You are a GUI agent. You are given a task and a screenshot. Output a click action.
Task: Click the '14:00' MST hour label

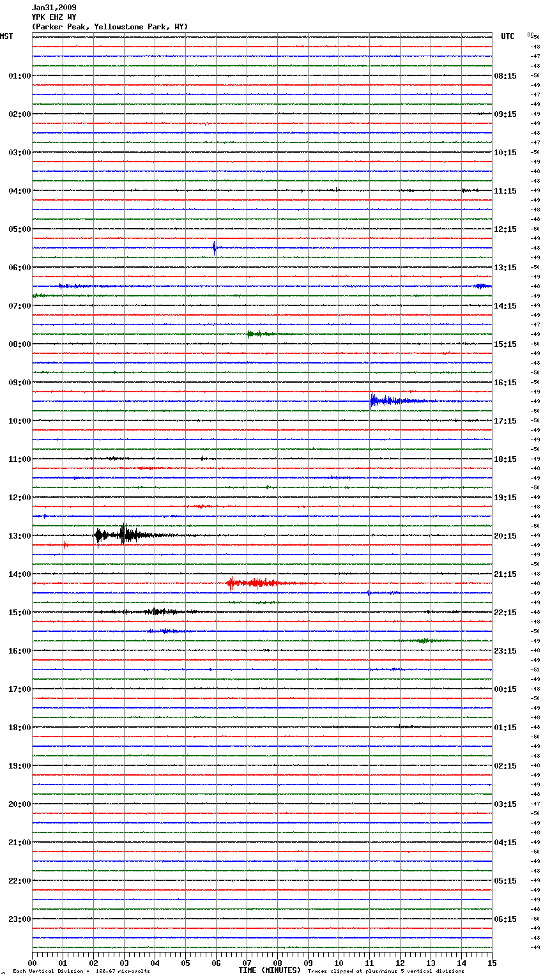point(19,574)
